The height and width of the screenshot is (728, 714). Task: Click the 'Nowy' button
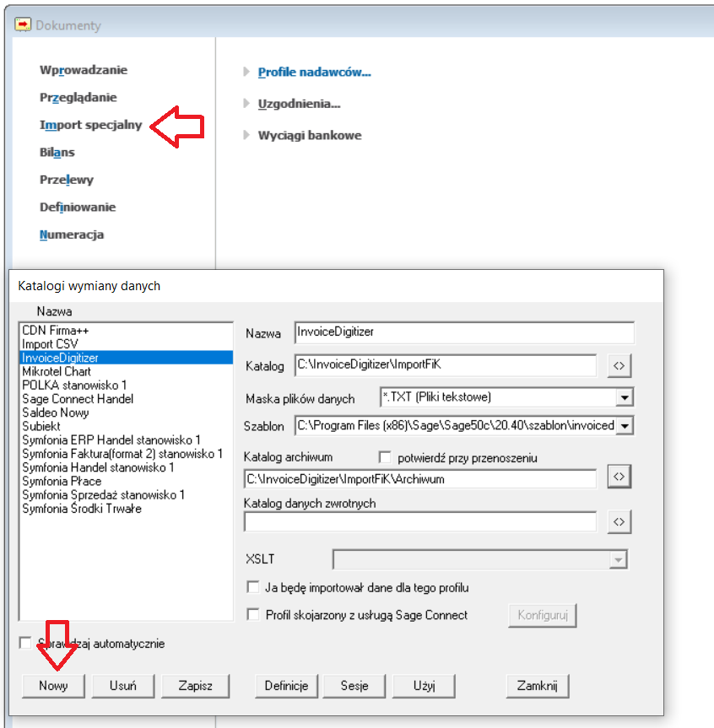pyautogui.click(x=53, y=686)
